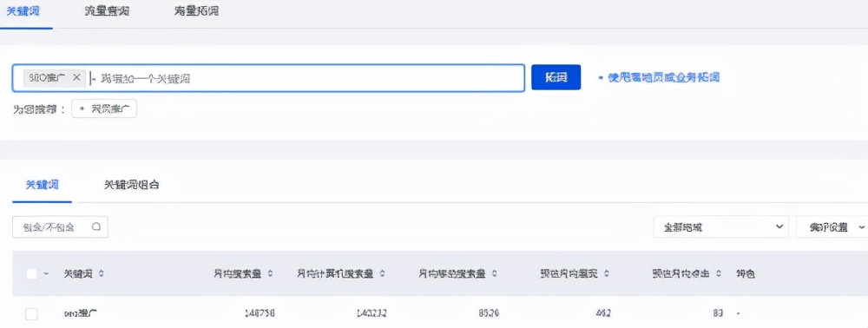Click the 8526 mobile search value

[489, 314]
